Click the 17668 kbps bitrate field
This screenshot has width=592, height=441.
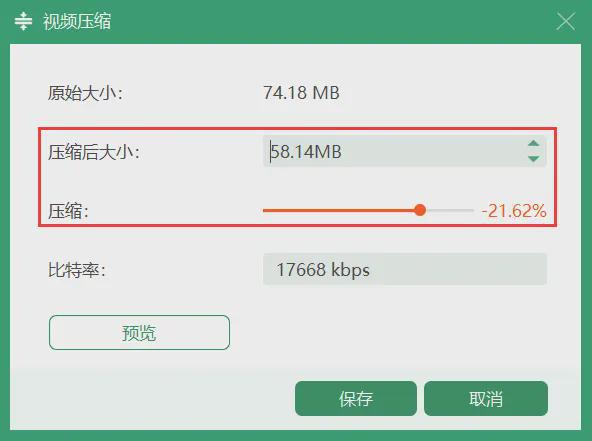click(405, 269)
